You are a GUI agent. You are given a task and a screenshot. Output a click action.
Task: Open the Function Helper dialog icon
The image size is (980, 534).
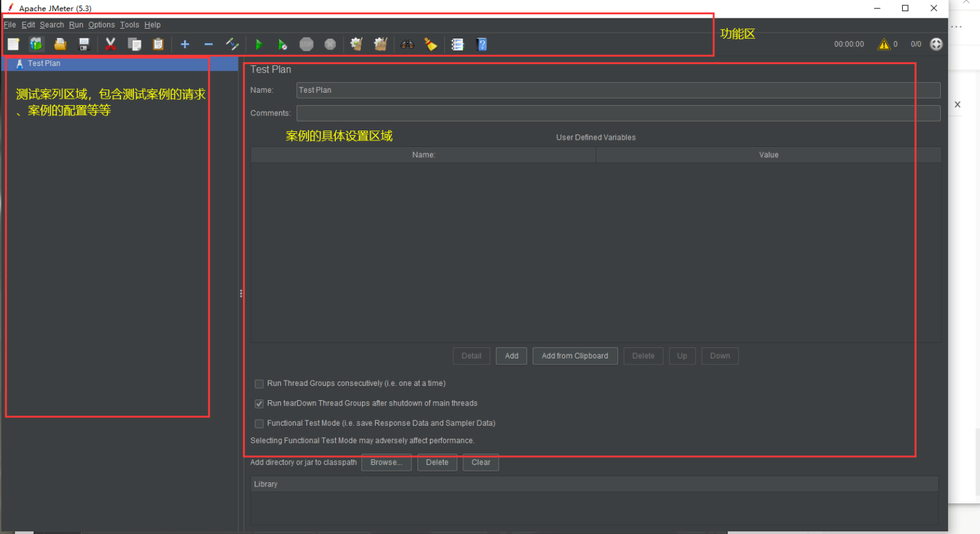tap(457, 44)
